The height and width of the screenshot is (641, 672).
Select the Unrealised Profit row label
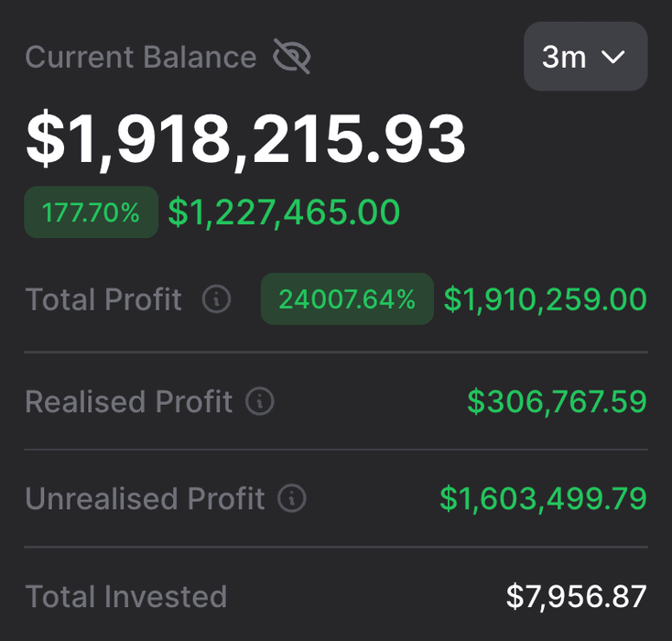(x=145, y=499)
